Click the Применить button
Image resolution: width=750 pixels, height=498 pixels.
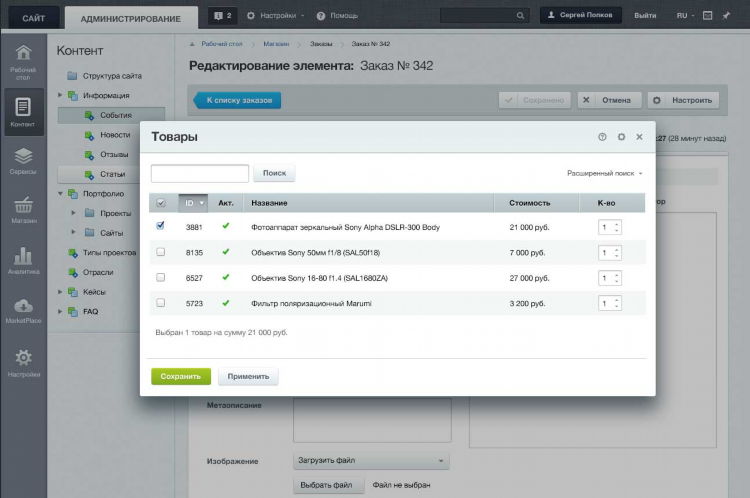point(248,376)
